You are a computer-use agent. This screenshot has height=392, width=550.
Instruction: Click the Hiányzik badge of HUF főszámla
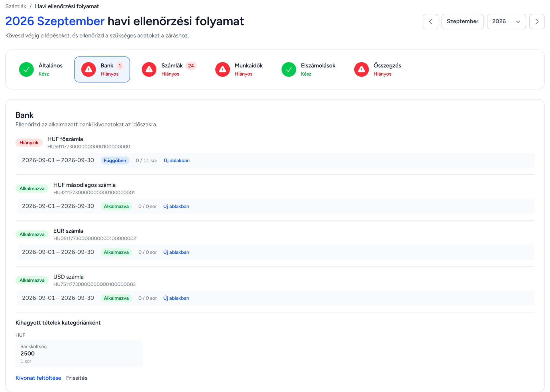(x=29, y=143)
